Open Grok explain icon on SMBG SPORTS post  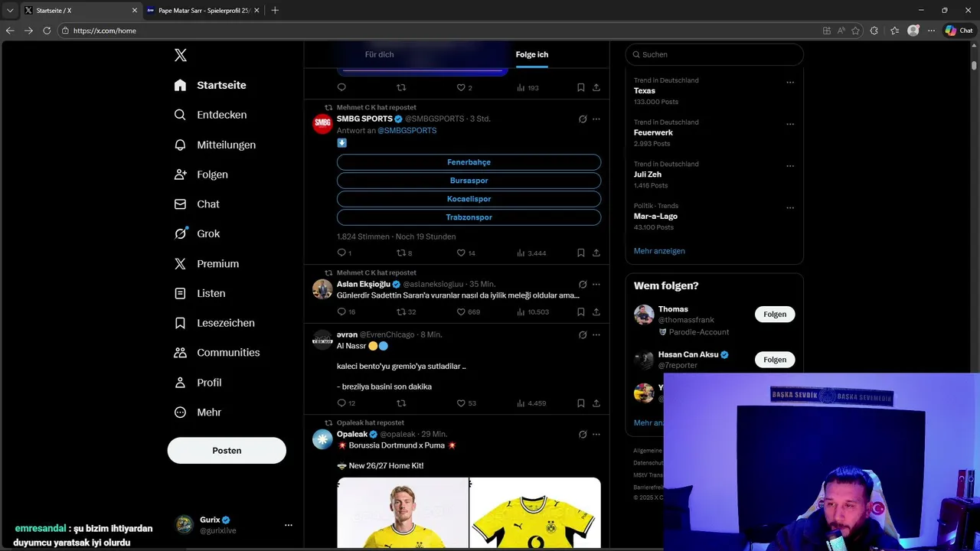583,119
